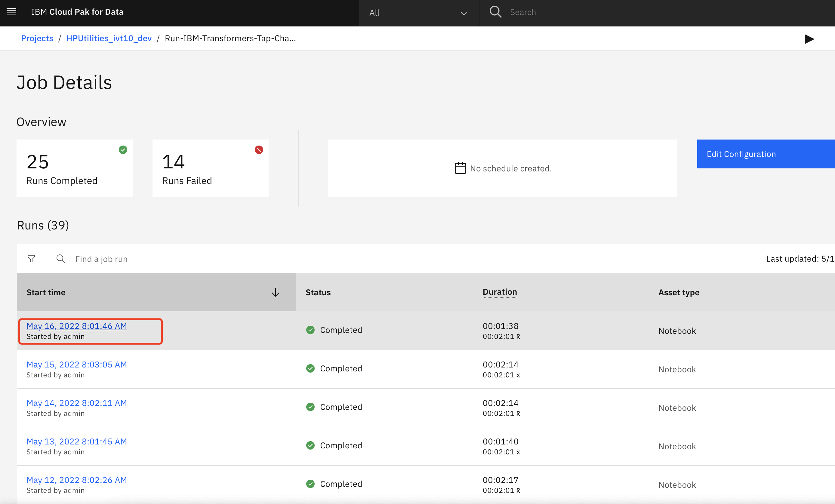The image size is (835, 504).
Task: Click the completed status icon for May 15 run
Action: click(x=310, y=368)
